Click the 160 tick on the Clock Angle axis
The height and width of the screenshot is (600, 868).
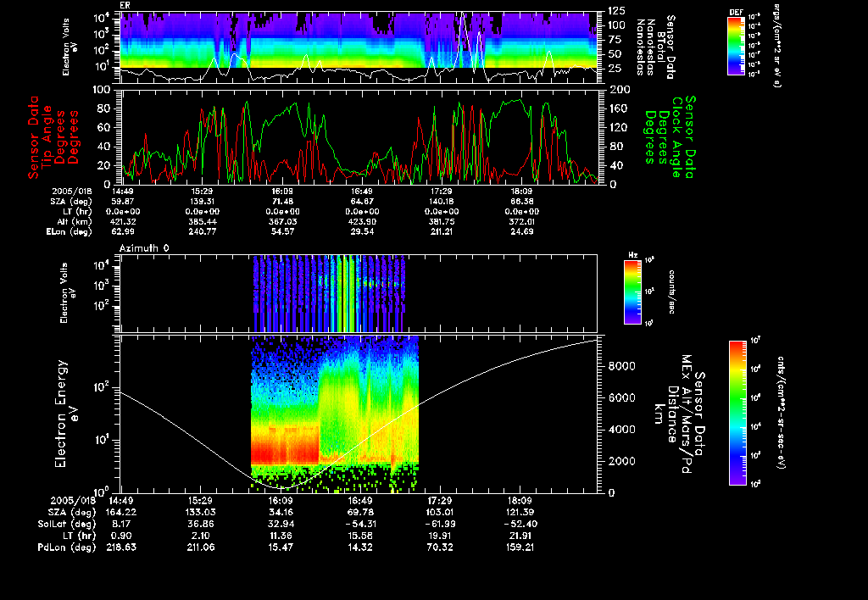(618, 108)
